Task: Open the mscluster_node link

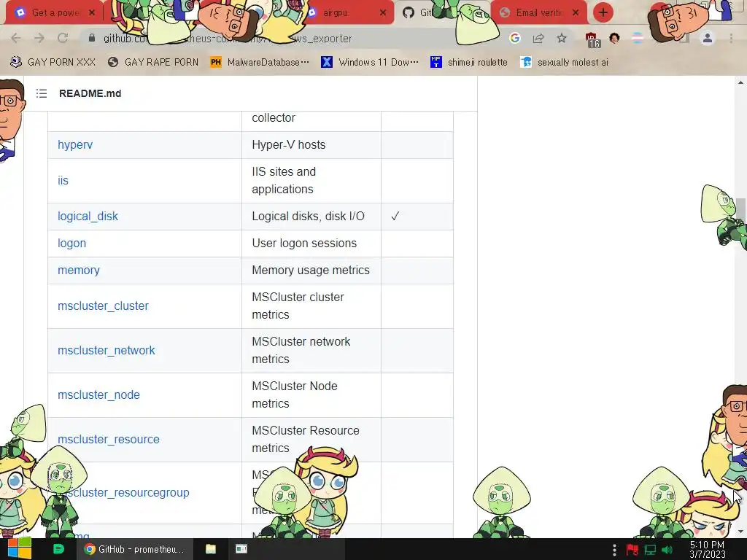Action: 98,394
